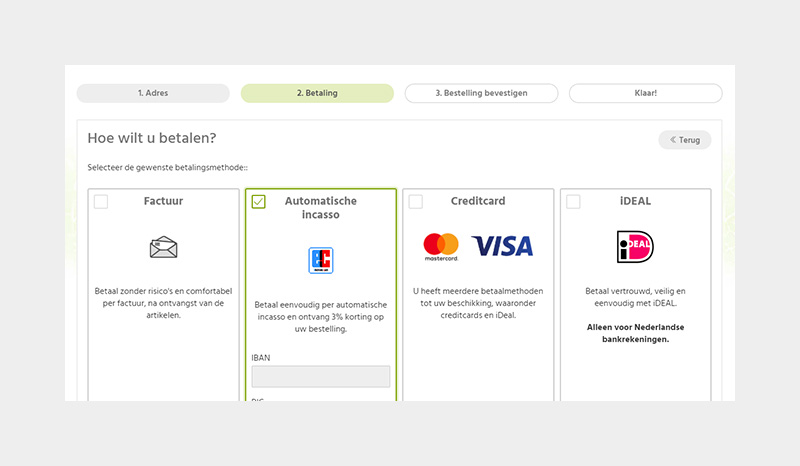Open step 3. Bestelling bevestigen
The width and height of the screenshot is (800, 466).
tap(482, 93)
